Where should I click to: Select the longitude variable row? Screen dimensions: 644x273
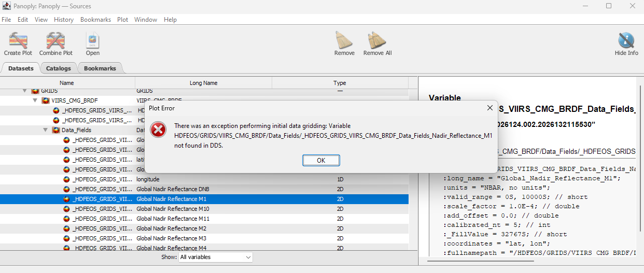click(204, 179)
